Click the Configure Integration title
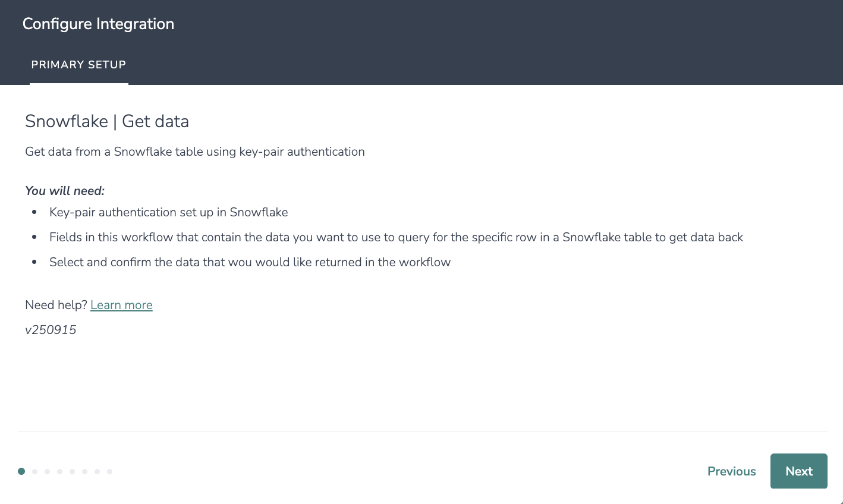 [98, 24]
